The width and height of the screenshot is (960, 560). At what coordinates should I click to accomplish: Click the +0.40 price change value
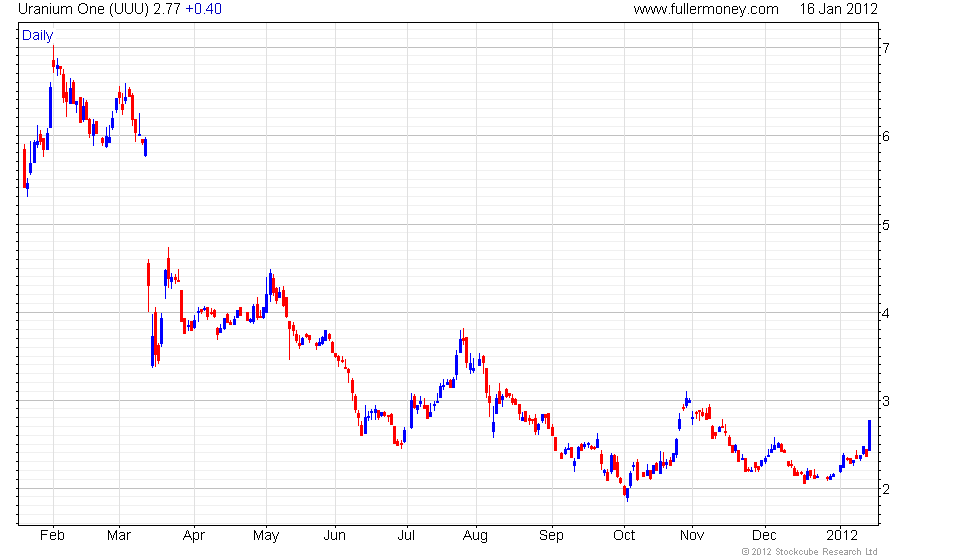(203, 9)
